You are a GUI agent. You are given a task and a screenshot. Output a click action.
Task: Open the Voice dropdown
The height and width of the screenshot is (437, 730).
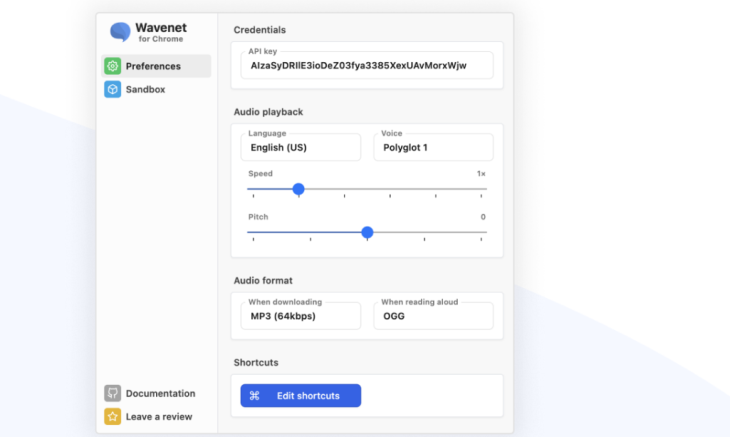433,147
